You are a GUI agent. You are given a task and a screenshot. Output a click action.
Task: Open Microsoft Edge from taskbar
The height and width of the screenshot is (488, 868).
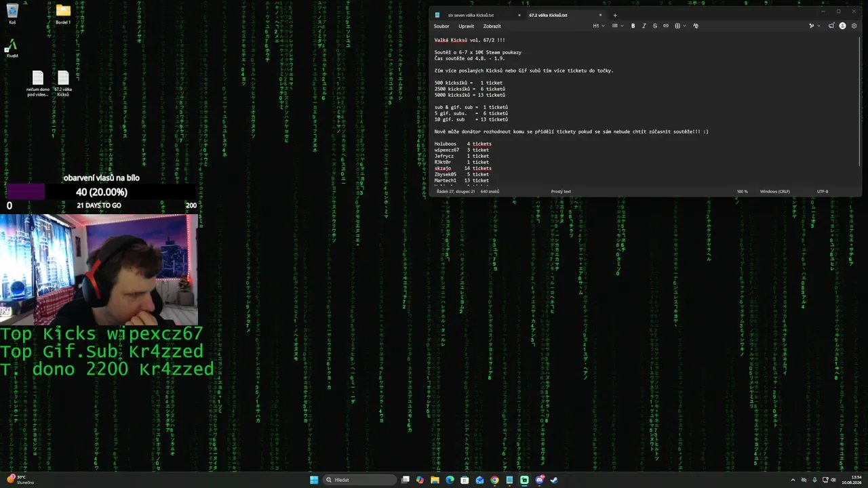(450, 480)
